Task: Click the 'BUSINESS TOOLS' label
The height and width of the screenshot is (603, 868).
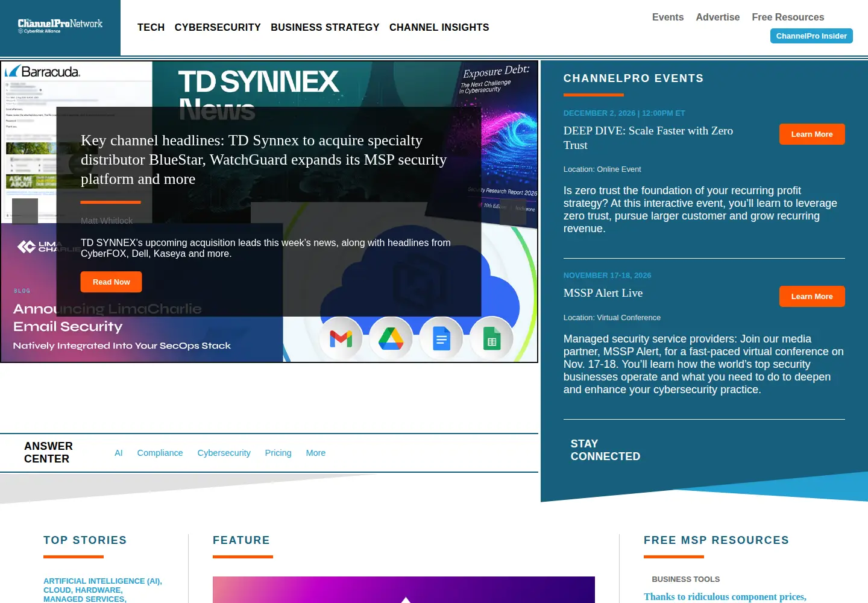Action: click(x=686, y=579)
